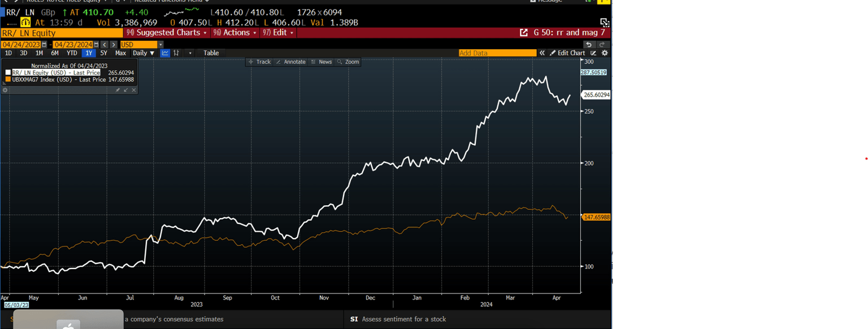Viewport: 868px width, 329px height.
Task: Pop out the G 50 chart window
Action: 524,33
